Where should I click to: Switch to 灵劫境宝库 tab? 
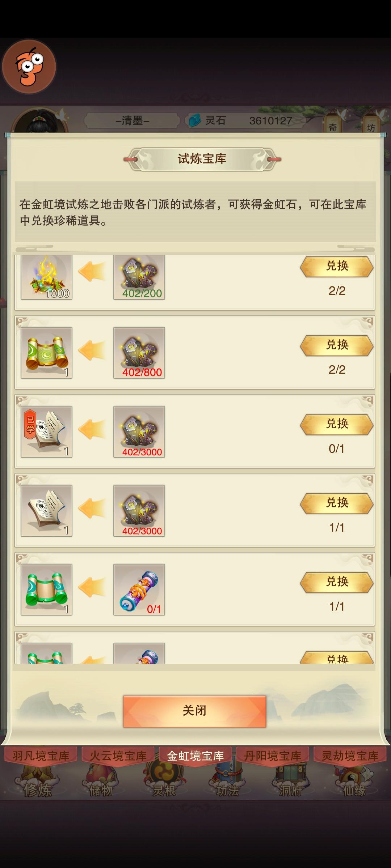pos(350,756)
